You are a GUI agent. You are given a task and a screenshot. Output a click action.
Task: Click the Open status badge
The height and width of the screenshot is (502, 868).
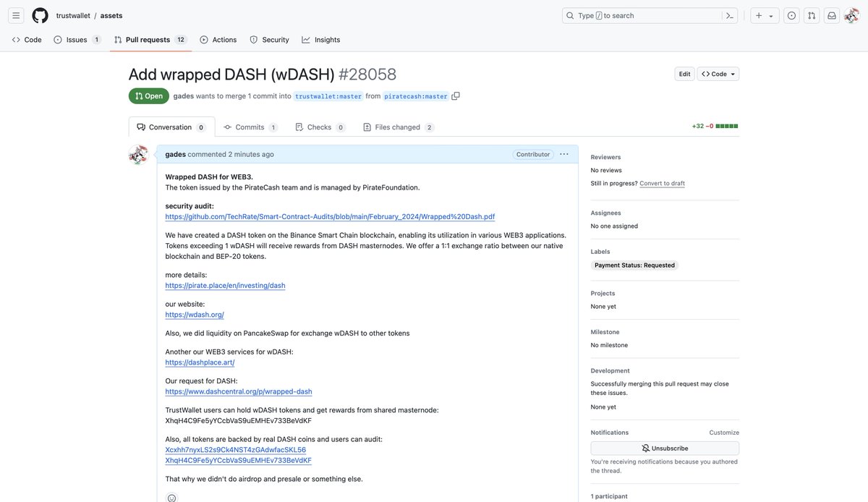pos(149,96)
